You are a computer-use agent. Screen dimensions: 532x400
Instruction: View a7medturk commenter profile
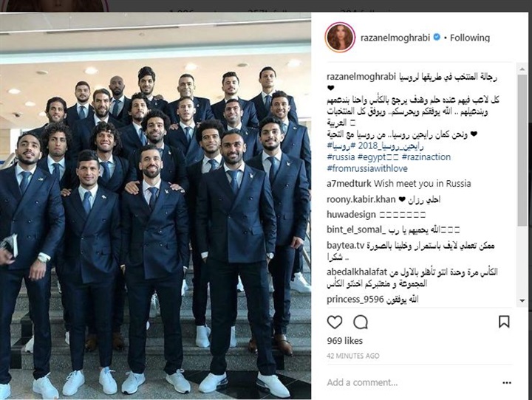349,184
